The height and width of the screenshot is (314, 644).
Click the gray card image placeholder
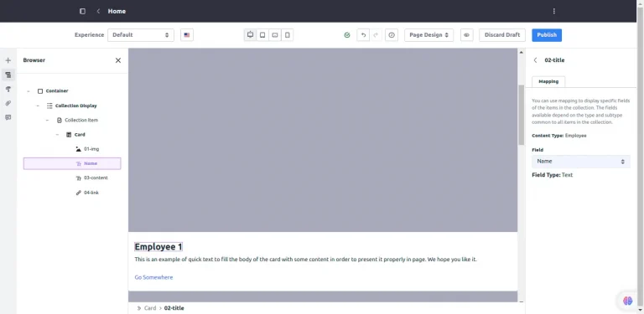tap(323, 140)
